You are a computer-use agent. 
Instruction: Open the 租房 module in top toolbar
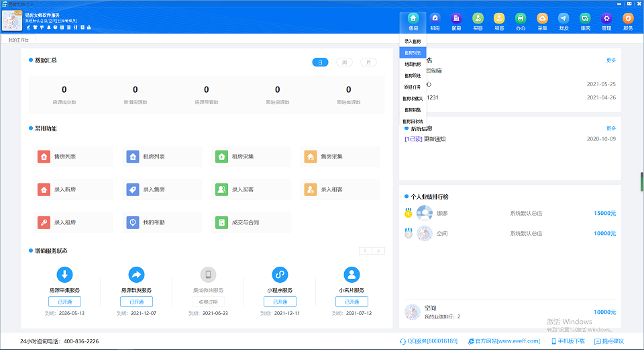coord(435,21)
